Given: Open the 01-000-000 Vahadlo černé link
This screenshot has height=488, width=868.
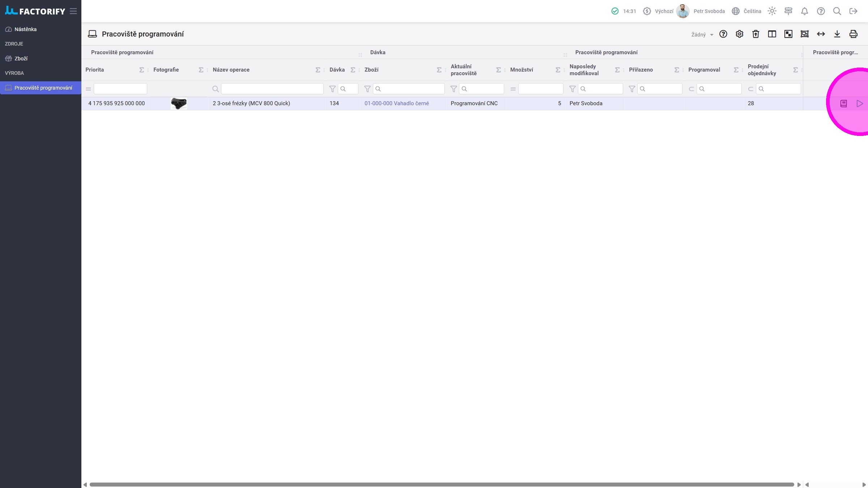Looking at the screenshot, I should 396,103.
